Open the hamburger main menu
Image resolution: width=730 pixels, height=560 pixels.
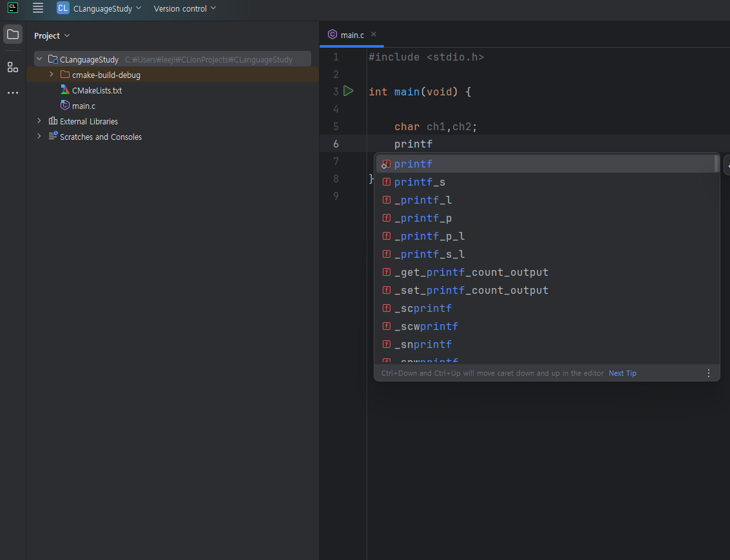click(38, 8)
